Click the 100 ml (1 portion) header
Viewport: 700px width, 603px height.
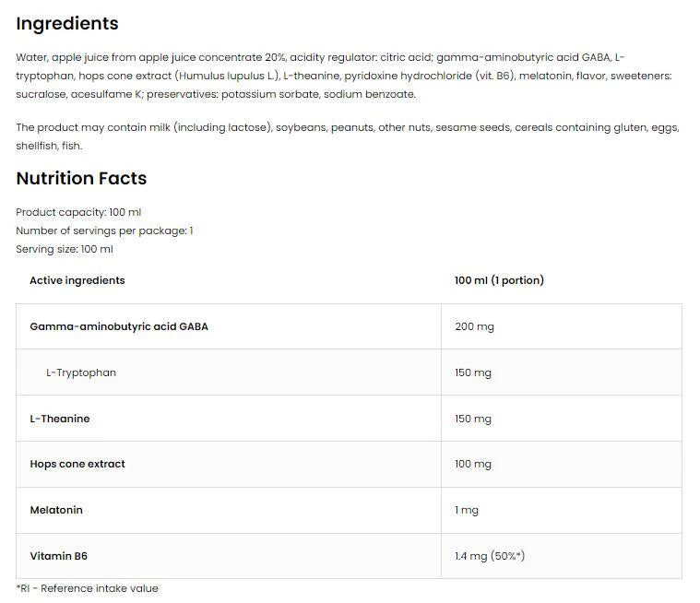click(499, 280)
